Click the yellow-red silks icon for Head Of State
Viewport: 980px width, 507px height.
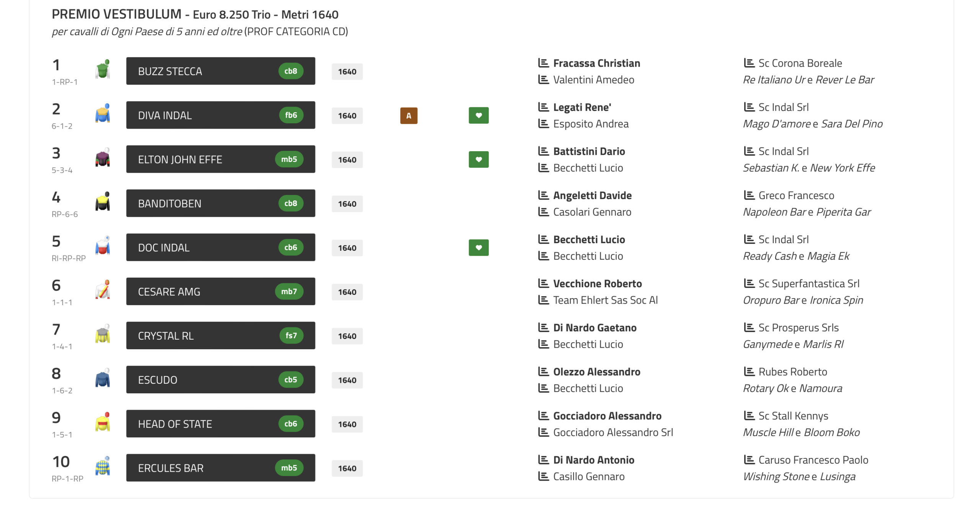[x=103, y=423]
